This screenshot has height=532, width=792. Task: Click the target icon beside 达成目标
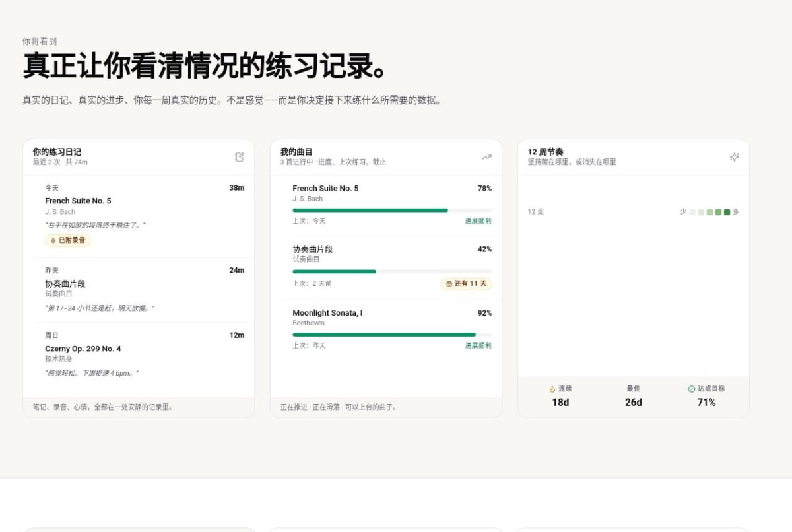(x=692, y=389)
